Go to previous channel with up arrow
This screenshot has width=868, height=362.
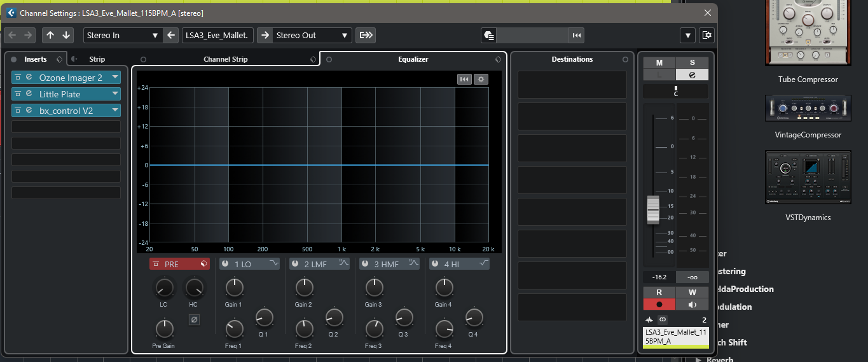coord(50,35)
